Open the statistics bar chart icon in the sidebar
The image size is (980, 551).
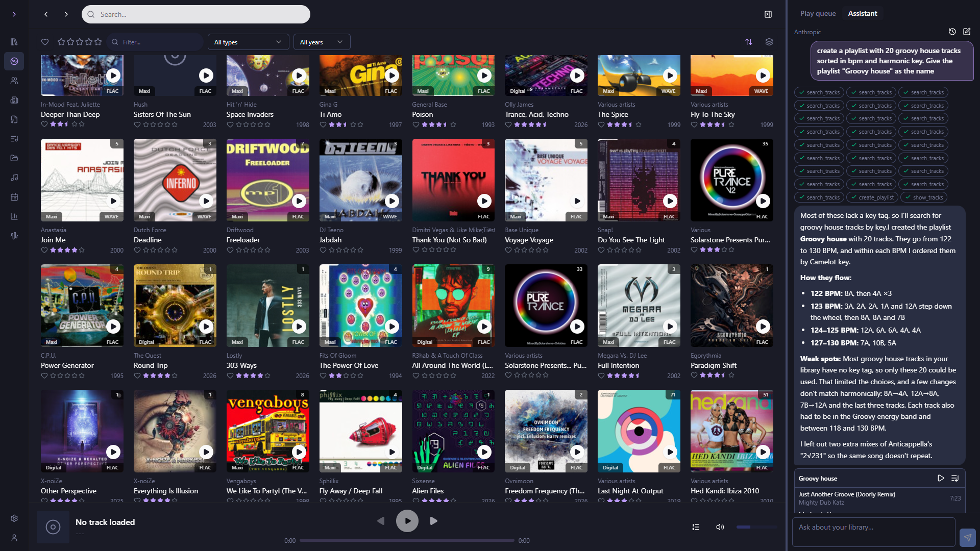[14, 216]
